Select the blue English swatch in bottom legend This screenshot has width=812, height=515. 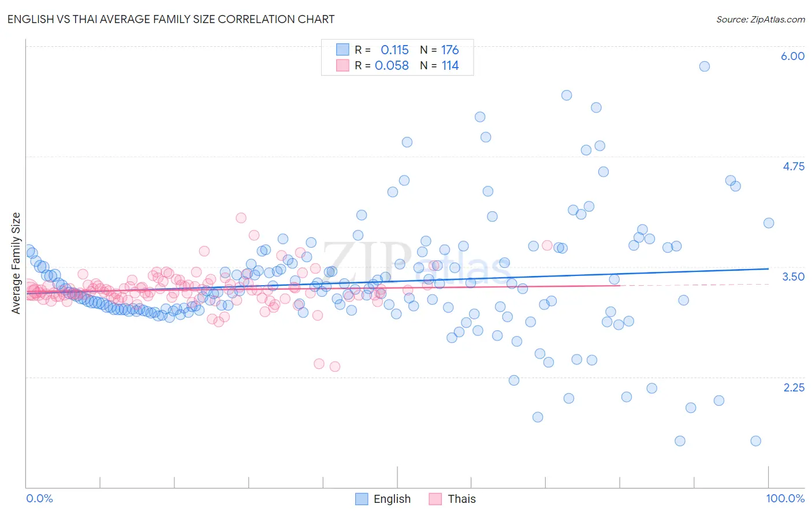click(362, 499)
